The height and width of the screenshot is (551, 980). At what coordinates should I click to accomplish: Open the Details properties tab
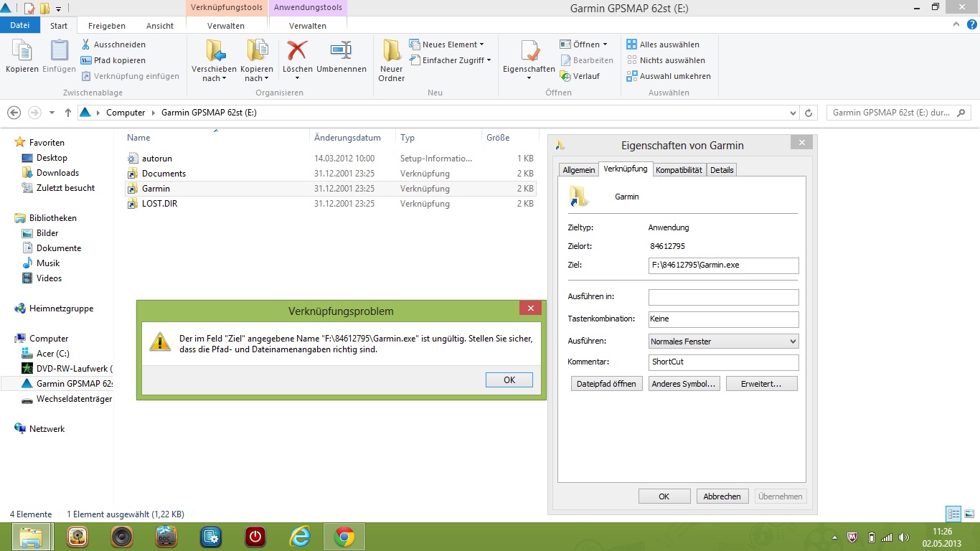[x=722, y=170]
